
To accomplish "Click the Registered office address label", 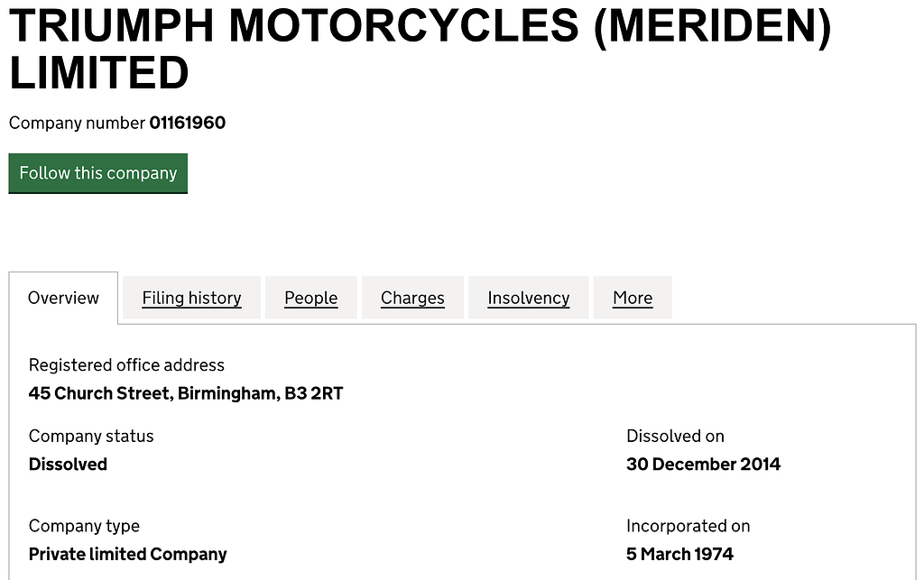I will 126,364.
